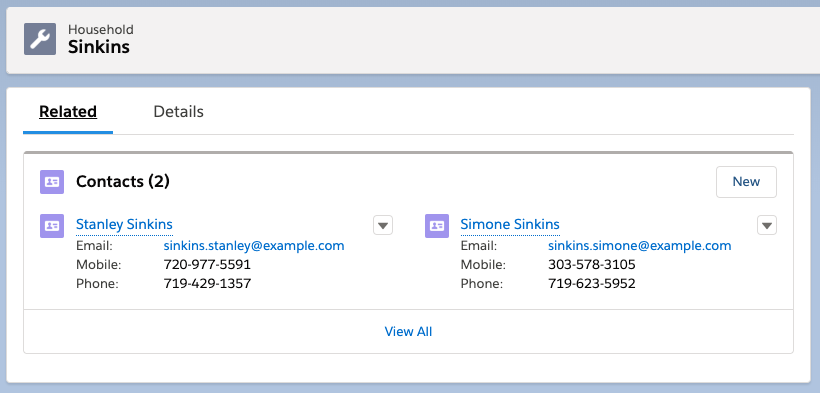The image size is (820, 393).
Task: Create a New contact
Action: coord(746,182)
